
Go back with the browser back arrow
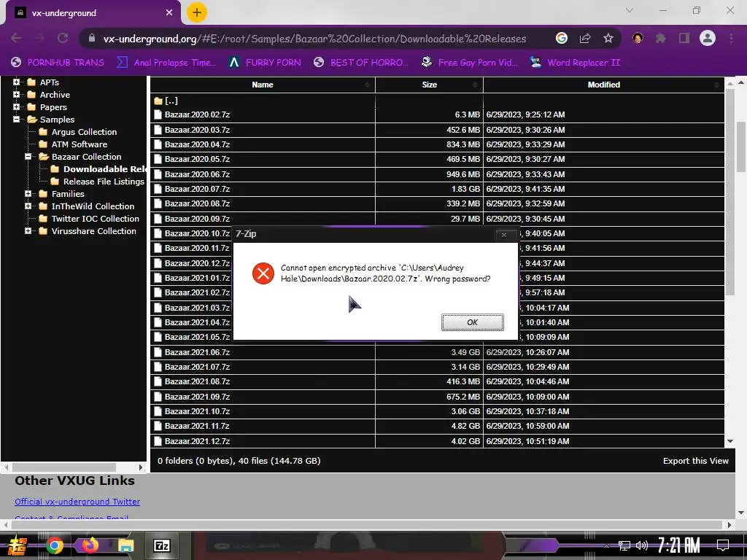pyautogui.click(x=16, y=38)
